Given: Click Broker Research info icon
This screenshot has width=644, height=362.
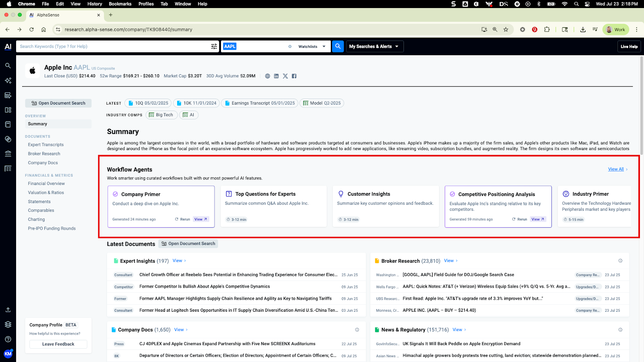Looking at the screenshot, I should (x=620, y=261).
